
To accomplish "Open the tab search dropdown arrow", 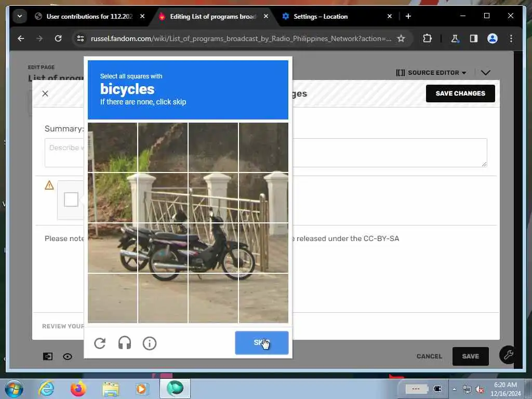I will [20, 16].
